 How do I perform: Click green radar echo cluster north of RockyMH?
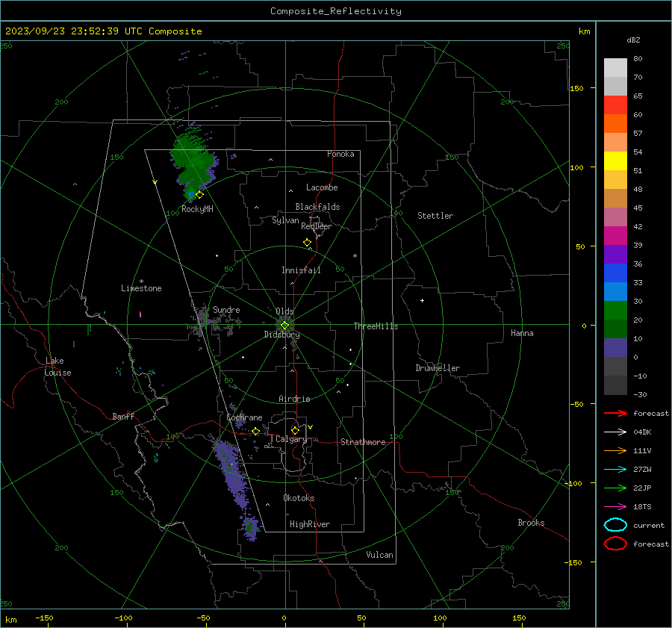point(195,162)
